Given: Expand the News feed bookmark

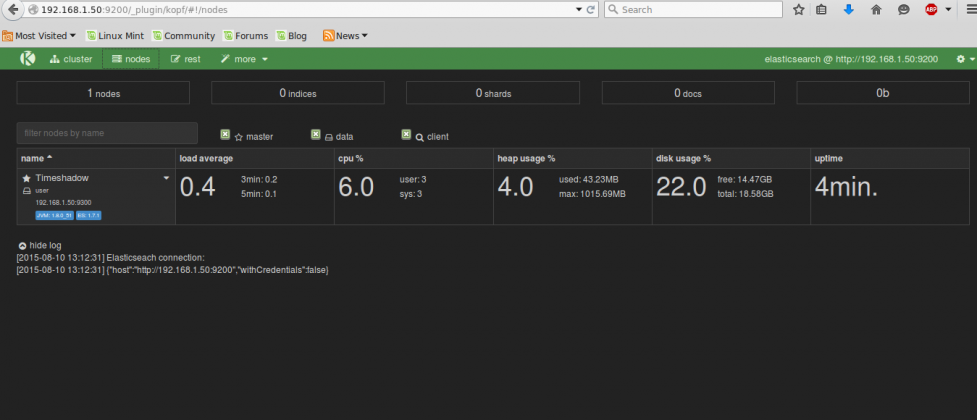Looking at the screenshot, I should [345, 36].
